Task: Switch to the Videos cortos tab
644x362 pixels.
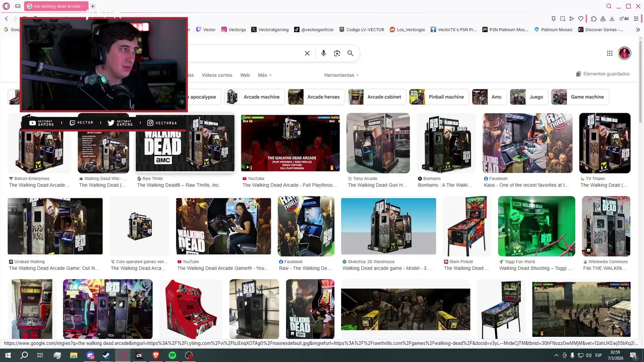Action: (x=217, y=75)
